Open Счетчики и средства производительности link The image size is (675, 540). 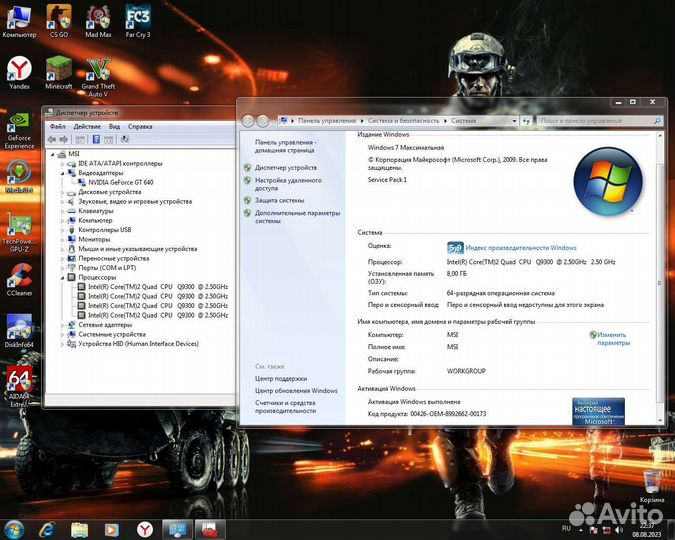[x=285, y=407]
